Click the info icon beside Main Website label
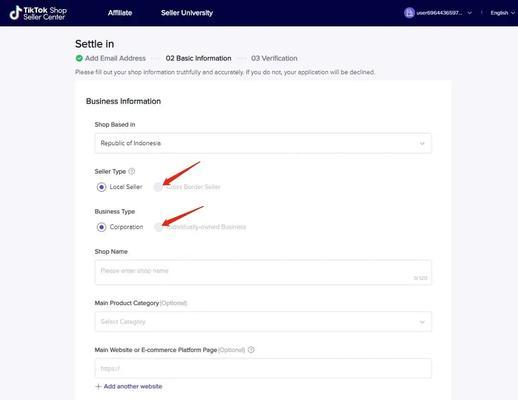 coord(251,350)
